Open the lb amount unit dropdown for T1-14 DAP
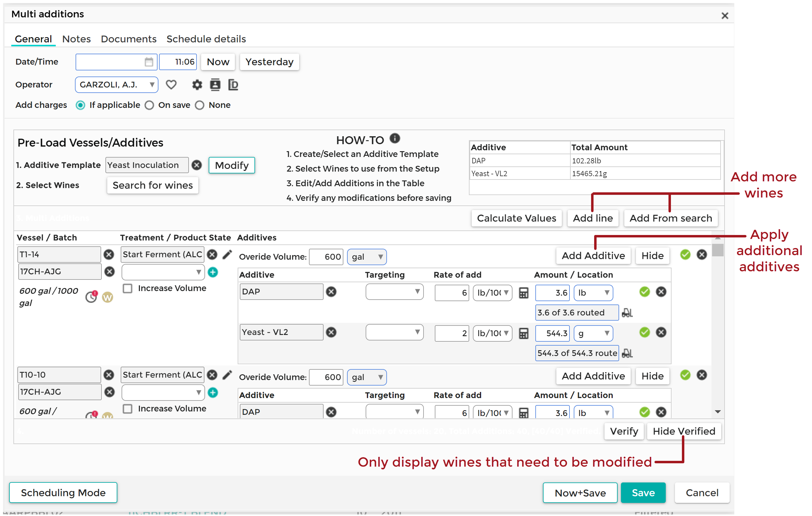The image size is (812, 516). [x=594, y=293]
